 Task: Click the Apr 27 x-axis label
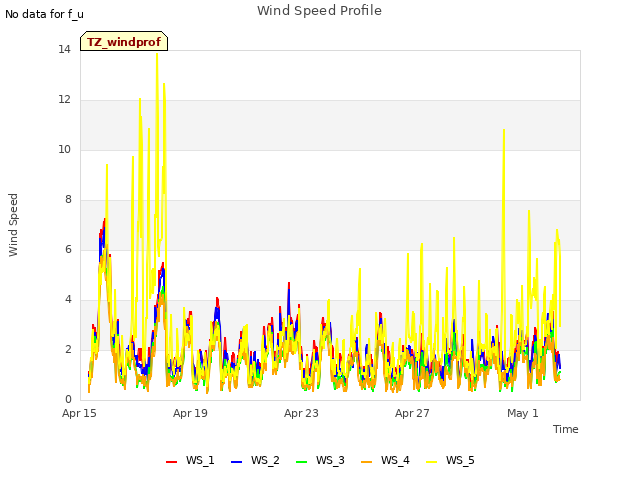click(x=412, y=413)
